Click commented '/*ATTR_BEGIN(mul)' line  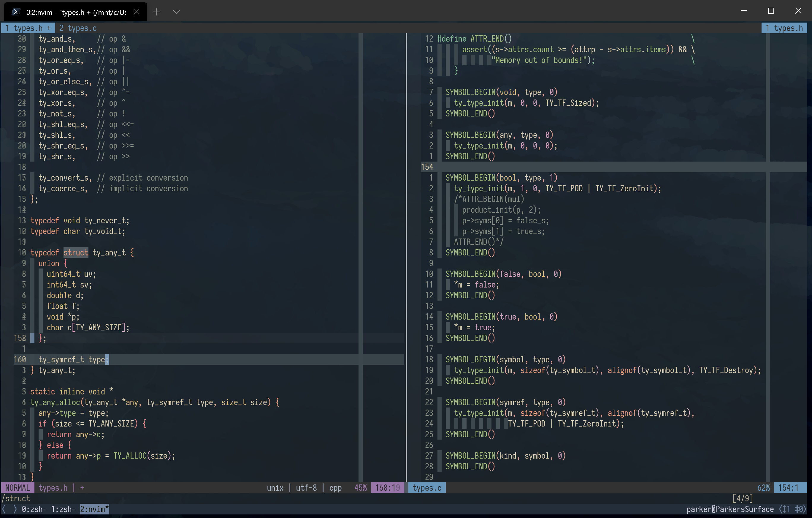489,199
